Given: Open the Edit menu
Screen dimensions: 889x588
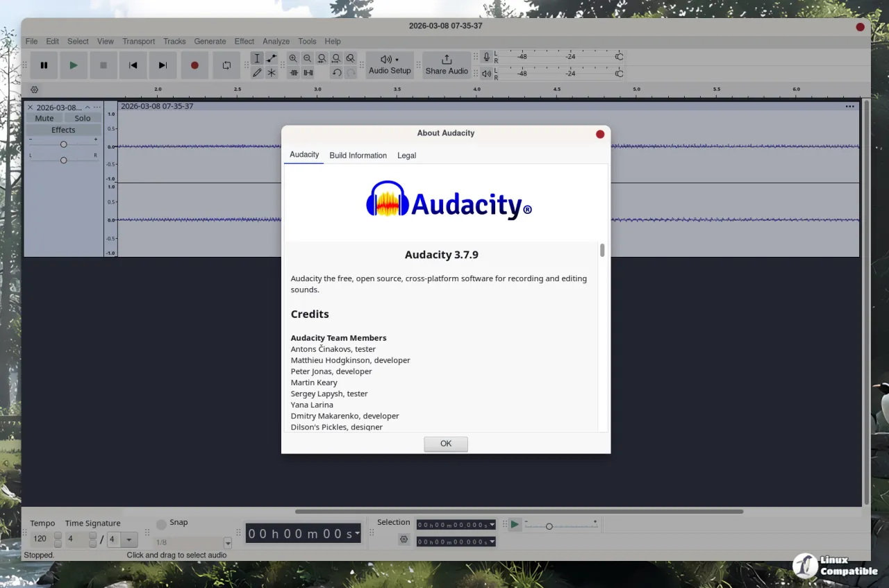Looking at the screenshot, I should [x=53, y=42].
